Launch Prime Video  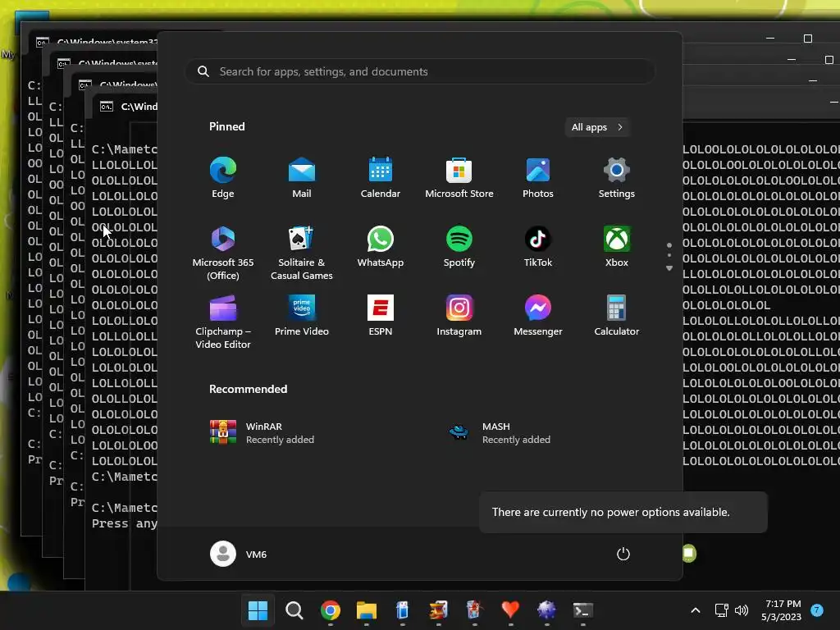[x=302, y=316]
